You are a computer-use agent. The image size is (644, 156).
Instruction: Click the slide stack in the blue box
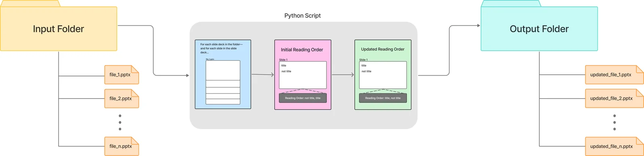223,82
